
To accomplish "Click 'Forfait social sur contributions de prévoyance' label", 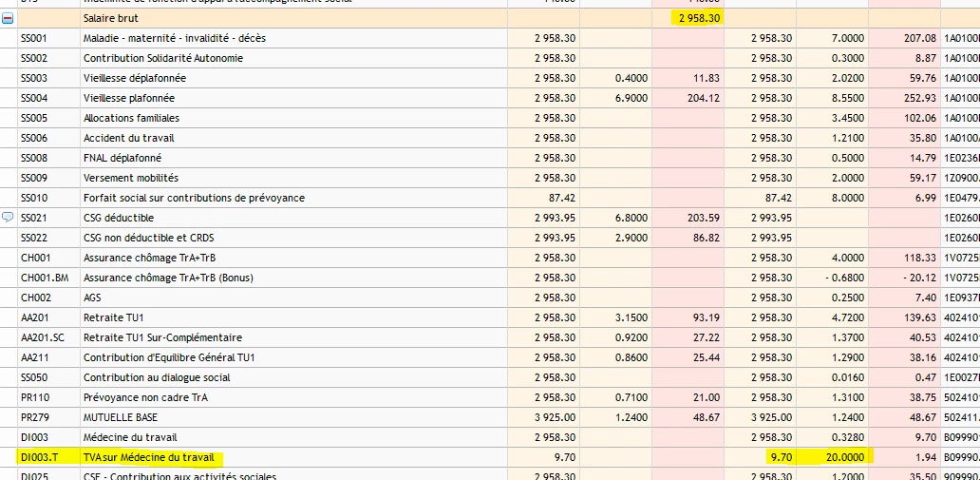I will [194, 198].
